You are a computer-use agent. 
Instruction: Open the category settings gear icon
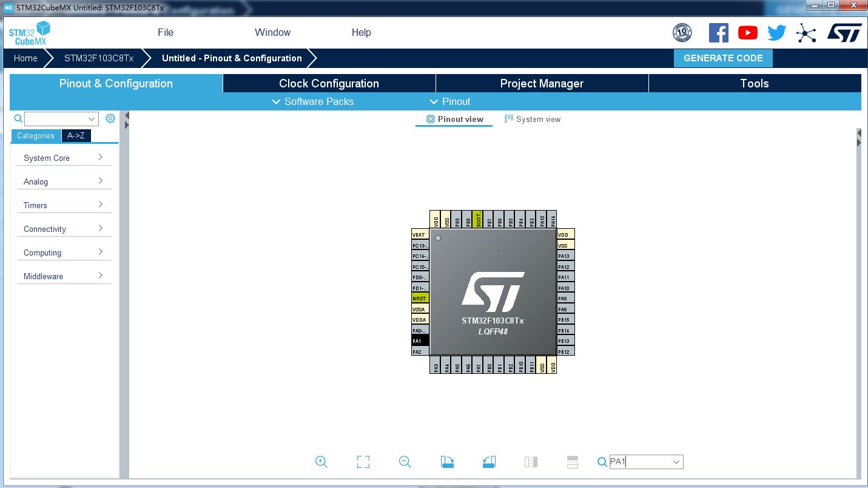click(x=110, y=118)
